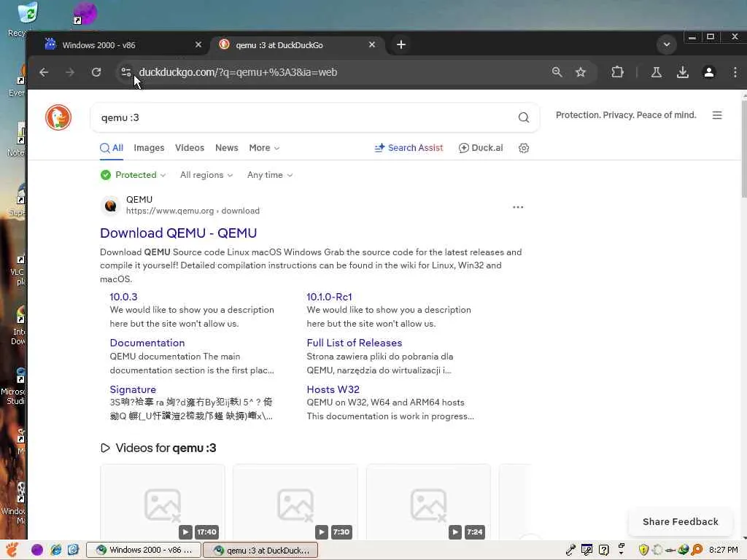Click the Share Feedback button

[x=681, y=522]
